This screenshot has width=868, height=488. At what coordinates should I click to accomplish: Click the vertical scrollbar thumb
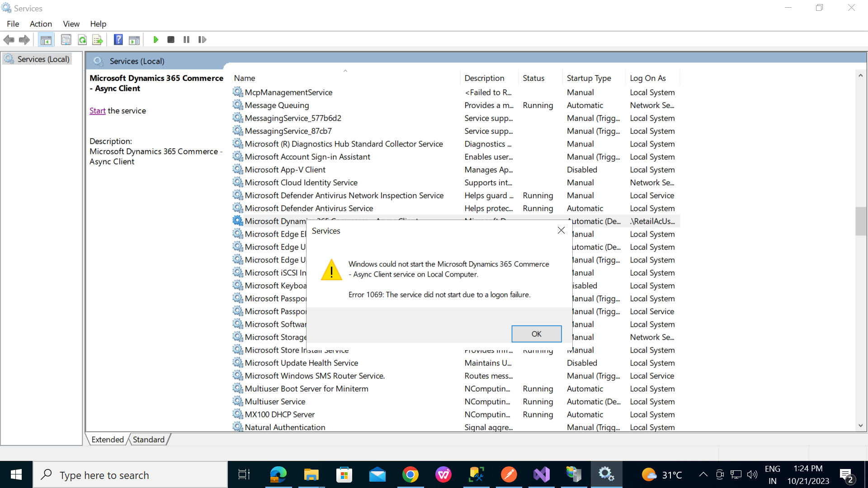click(860, 221)
